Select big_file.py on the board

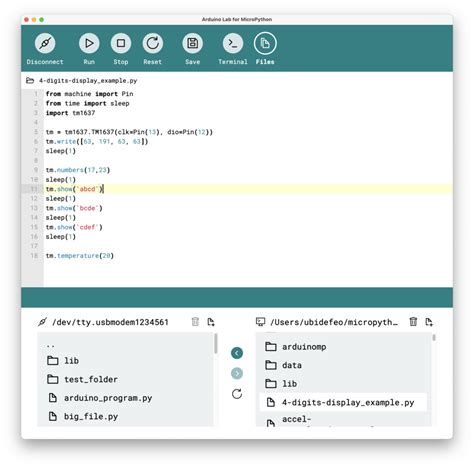coord(83,416)
